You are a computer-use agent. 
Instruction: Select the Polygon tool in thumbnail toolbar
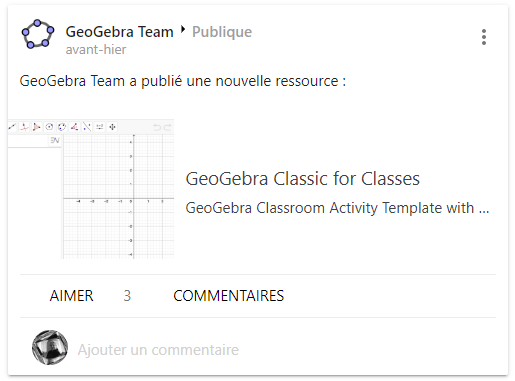(x=37, y=127)
